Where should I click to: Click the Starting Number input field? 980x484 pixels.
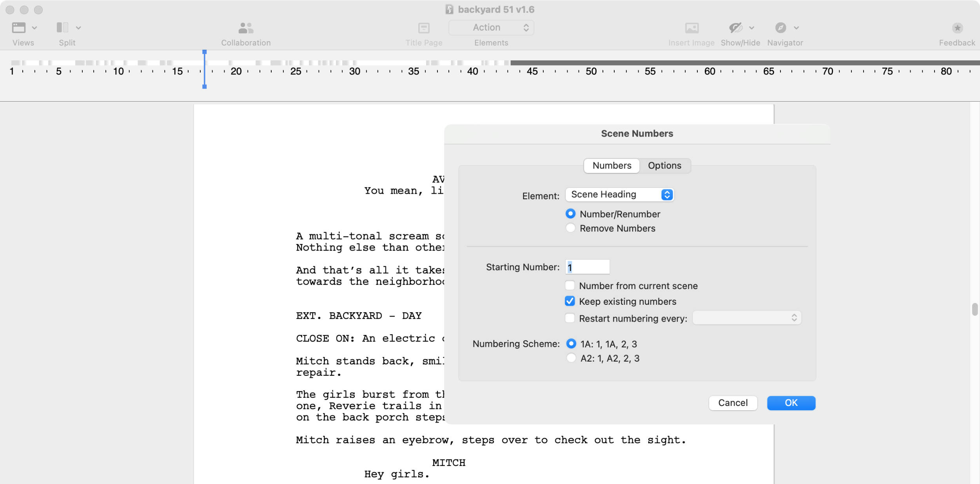587,267
